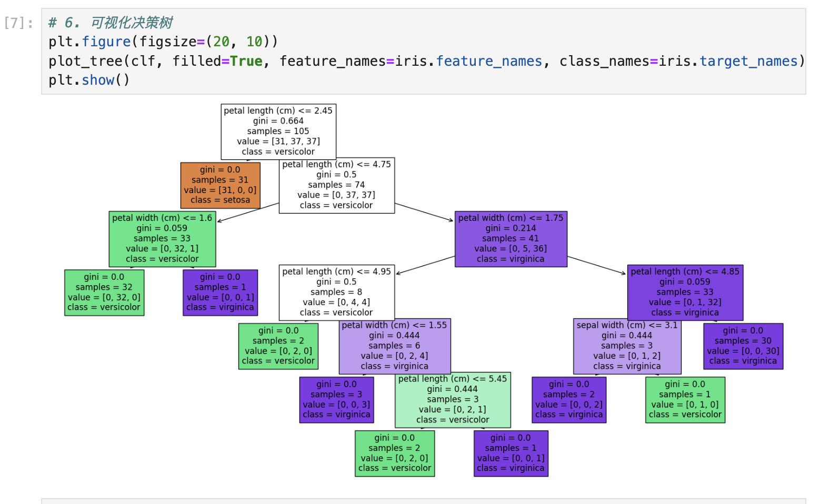The width and height of the screenshot is (820, 504).
Task: Select the versicolor leaf with 32 samples
Action: pos(104,293)
